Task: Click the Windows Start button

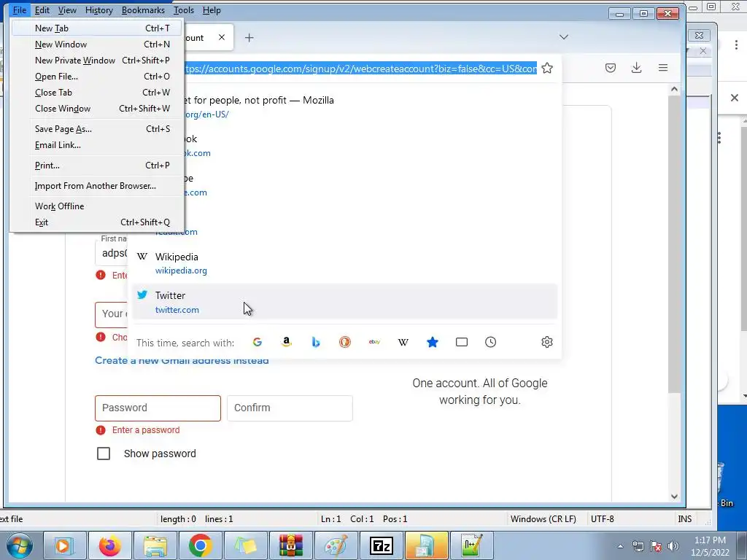Action: (x=20, y=545)
